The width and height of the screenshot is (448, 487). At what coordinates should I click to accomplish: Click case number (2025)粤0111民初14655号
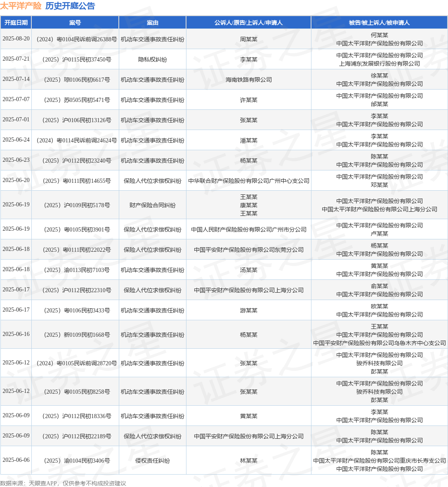click(x=76, y=181)
